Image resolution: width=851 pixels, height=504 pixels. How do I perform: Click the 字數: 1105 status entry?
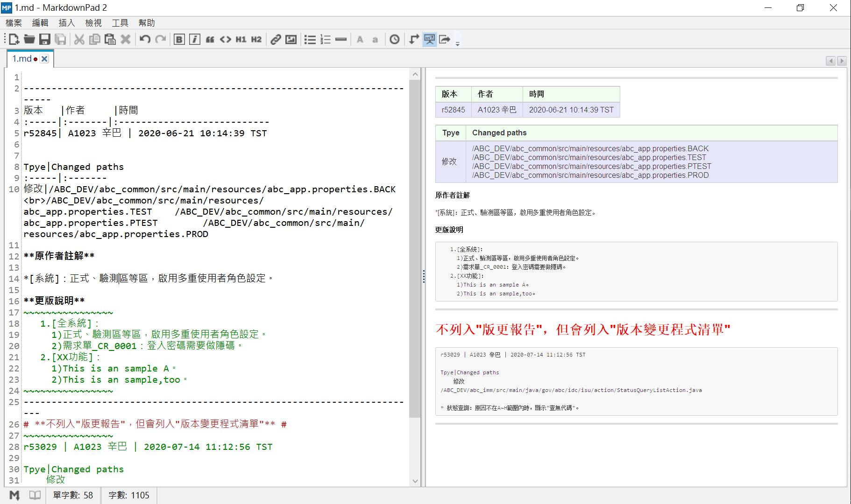pyautogui.click(x=129, y=495)
